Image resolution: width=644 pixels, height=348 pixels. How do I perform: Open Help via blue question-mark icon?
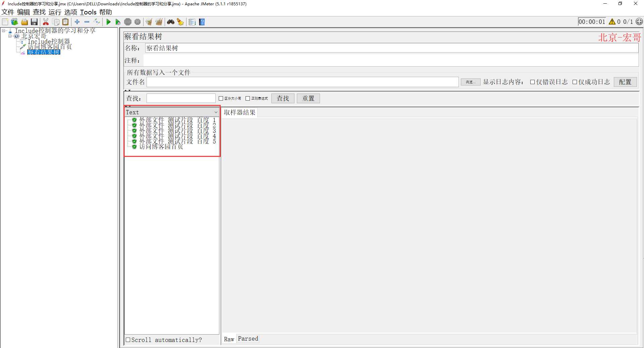coord(202,22)
